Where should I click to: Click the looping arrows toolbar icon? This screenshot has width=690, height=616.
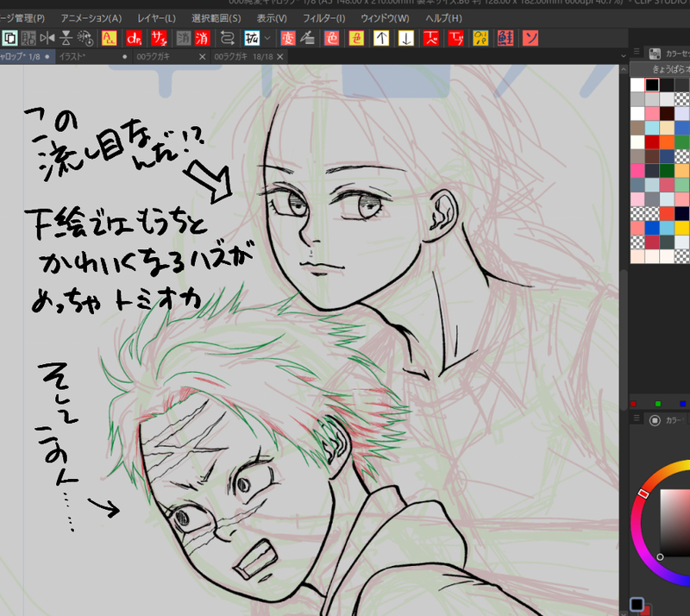click(227, 38)
